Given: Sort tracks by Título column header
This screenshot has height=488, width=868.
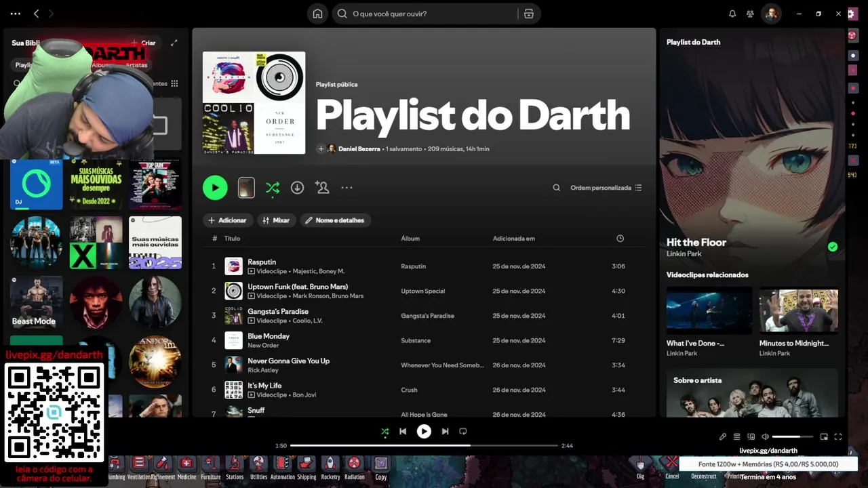Looking at the screenshot, I should pyautogui.click(x=232, y=239).
